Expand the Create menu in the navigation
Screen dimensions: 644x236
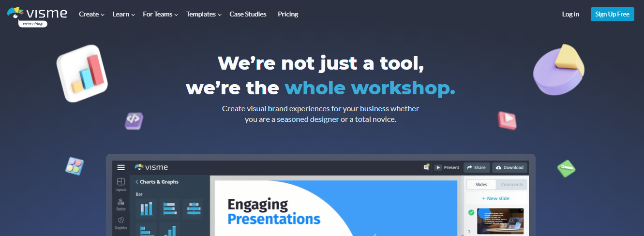coord(91,14)
